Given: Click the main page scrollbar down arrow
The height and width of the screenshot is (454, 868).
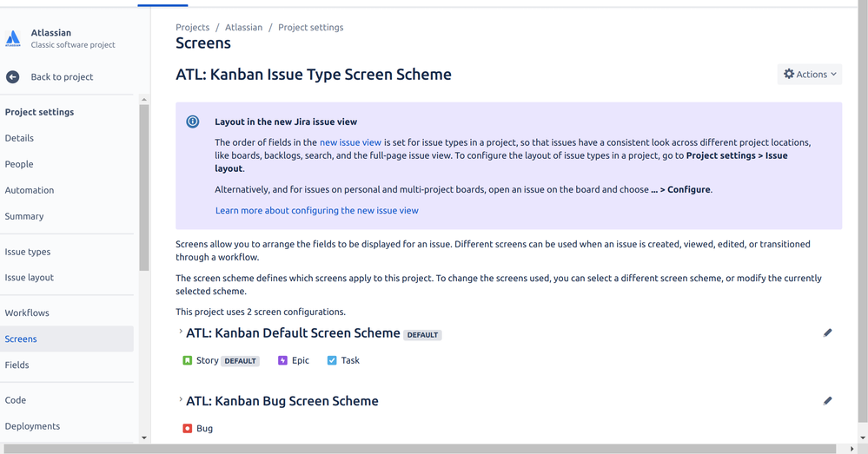Looking at the screenshot, I should [863, 438].
